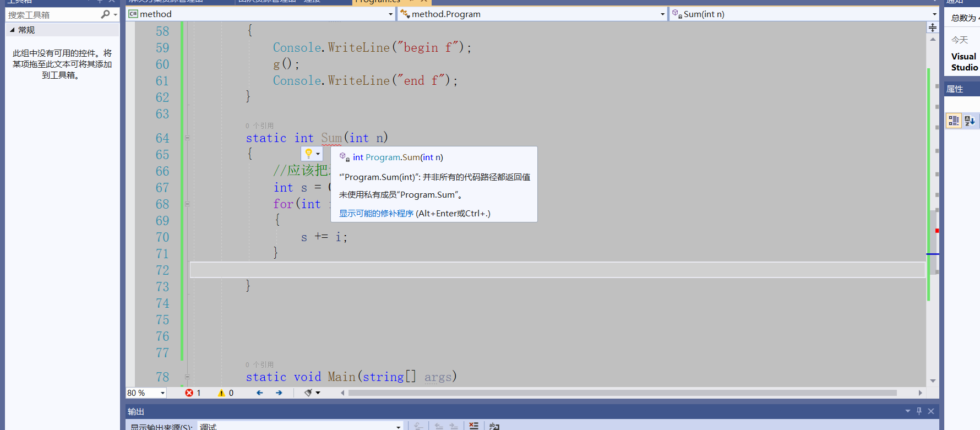Click the Sum method name on line 64
980x430 pixels.
332,138
